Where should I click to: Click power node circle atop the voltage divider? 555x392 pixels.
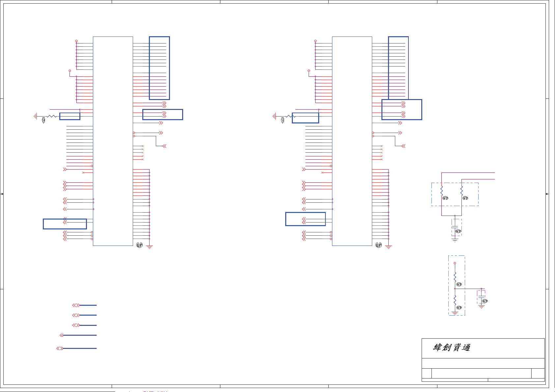(x=455, y=263)
